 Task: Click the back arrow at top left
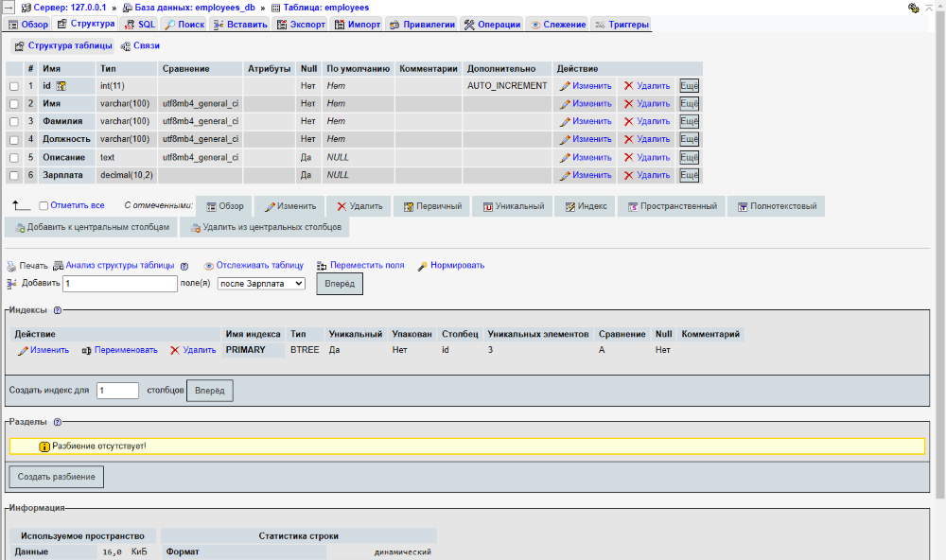(7, 7)
